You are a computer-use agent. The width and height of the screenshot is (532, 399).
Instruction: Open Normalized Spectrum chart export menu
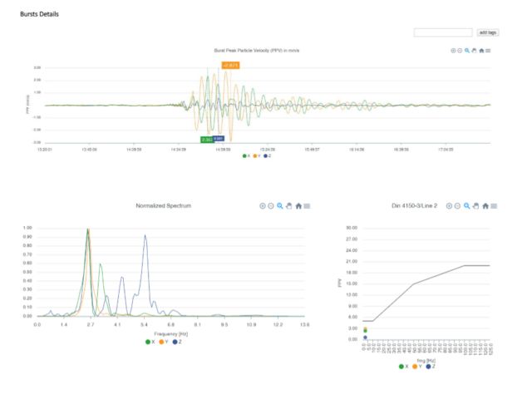(308, 205)
